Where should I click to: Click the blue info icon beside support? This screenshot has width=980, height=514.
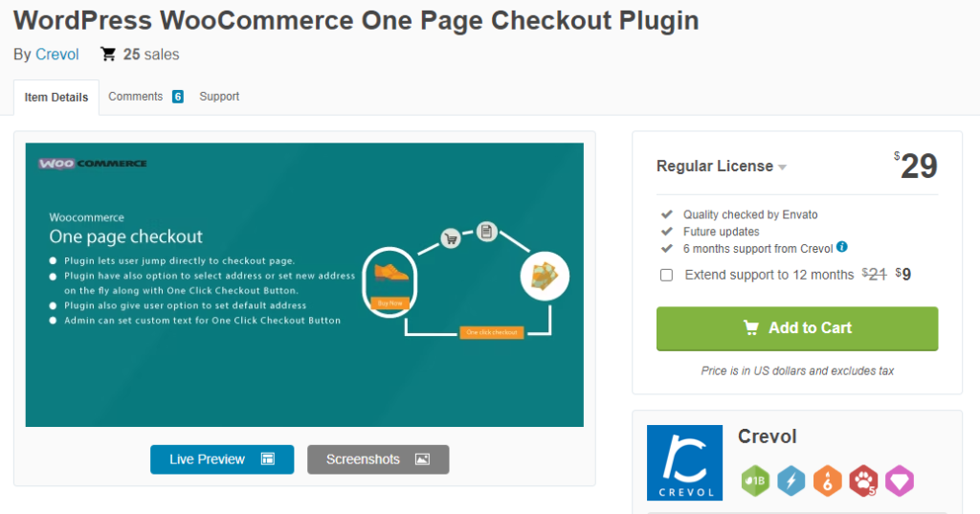(842, 247)
